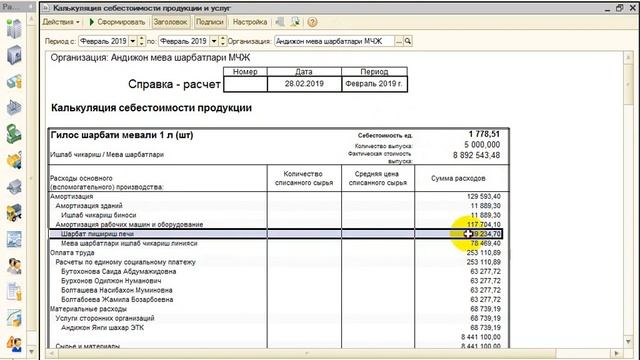Click the 'по' Февраль 2019 field
The image size is (640, 360).
184,41
